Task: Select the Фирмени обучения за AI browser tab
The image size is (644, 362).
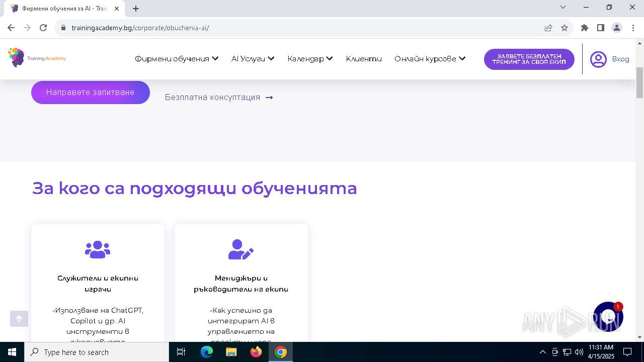Action: click(x=64, y=9)
